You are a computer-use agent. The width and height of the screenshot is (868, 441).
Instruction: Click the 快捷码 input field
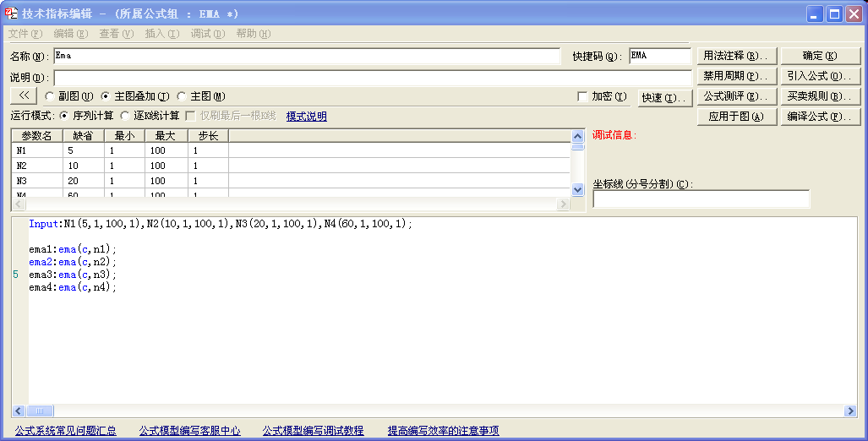point(660,56)
